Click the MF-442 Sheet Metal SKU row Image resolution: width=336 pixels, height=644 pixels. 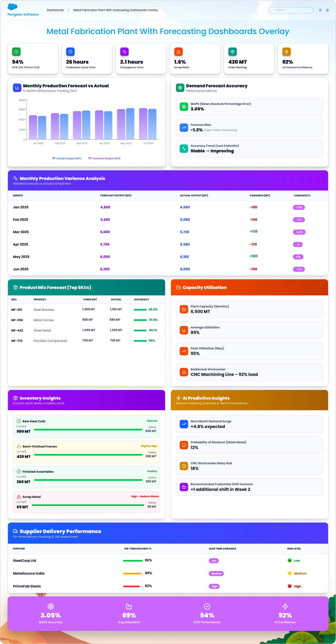(86, 330)
